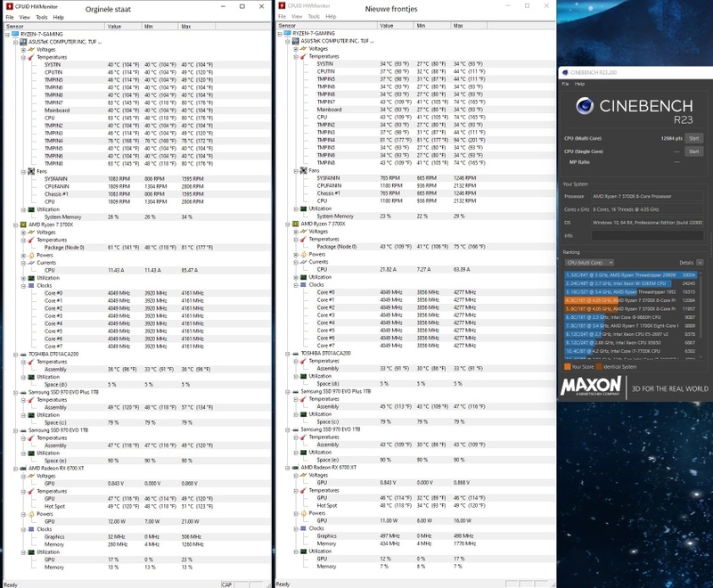This screenshot has height=588, width=713.
Task: Click HWMonitor app icon in Orginele staat title bar
Action: point(10,6)
